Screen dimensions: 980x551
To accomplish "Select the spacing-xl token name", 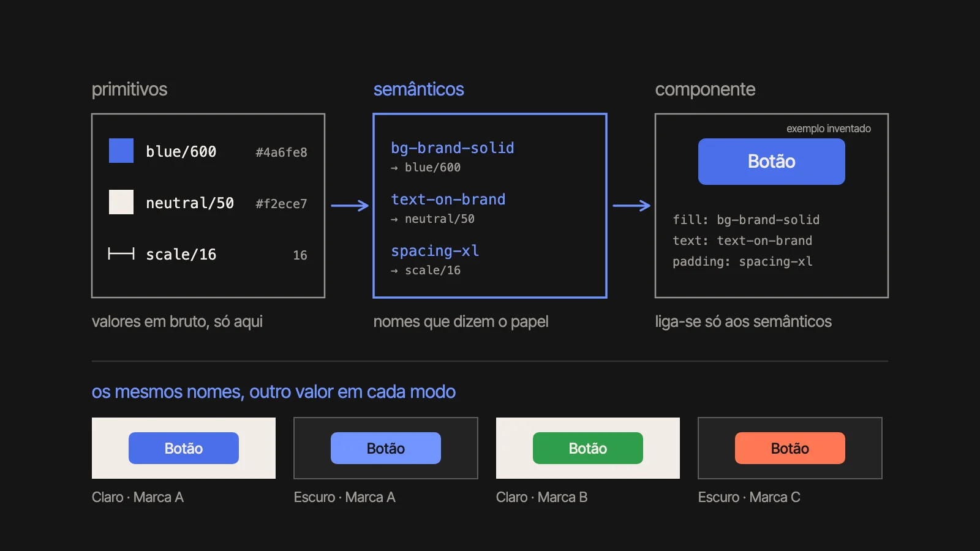I will 435,251.
